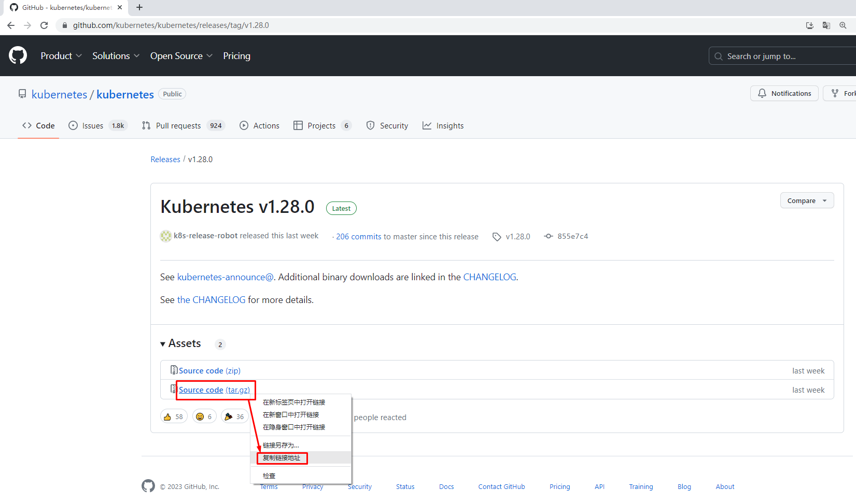Click the padlock site info icon
The height and width of the screenshot is (504, 856).
pyautogui.click(x=65, y=25)
